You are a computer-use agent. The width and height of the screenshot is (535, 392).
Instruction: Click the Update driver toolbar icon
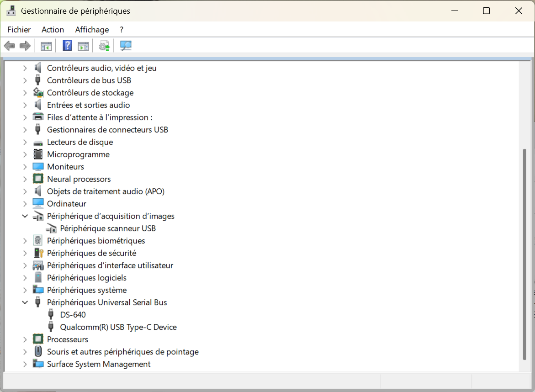point(105,46)
